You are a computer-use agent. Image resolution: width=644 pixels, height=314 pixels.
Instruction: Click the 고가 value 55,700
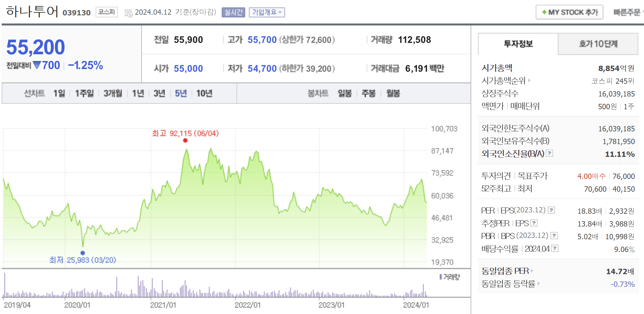pos(262,40)
